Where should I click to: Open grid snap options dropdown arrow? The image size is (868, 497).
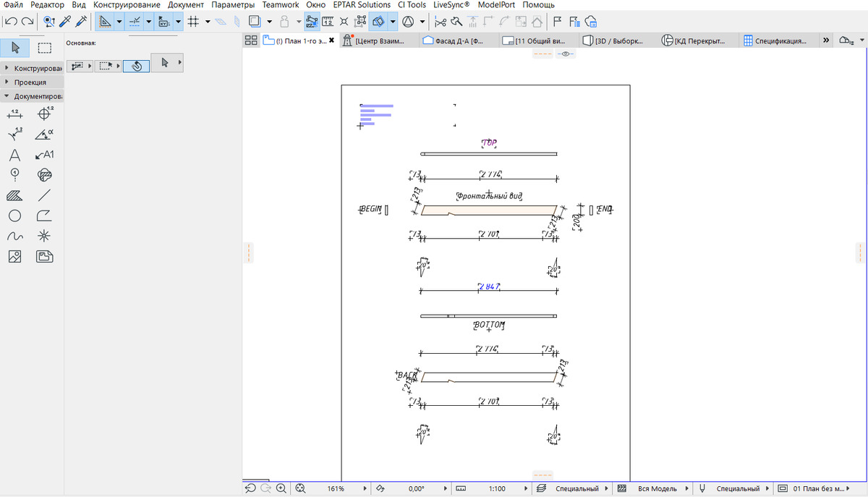point(207,22)
